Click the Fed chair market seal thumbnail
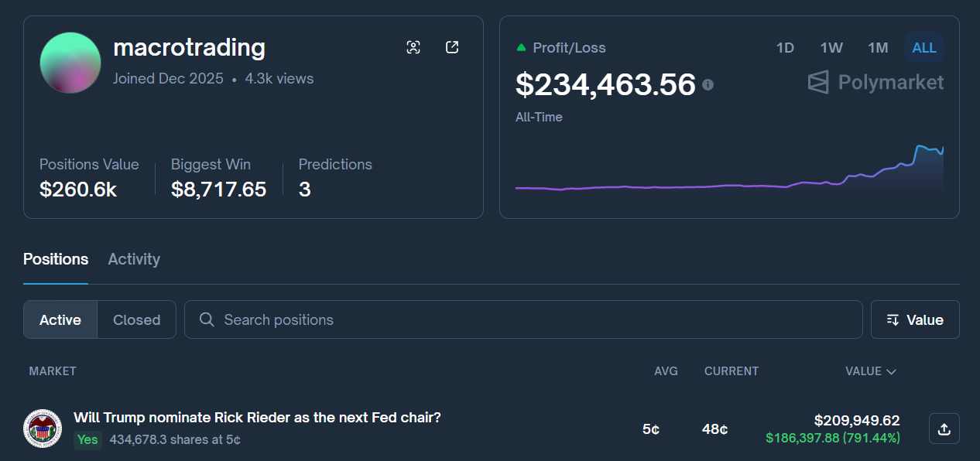 tap(43, 429)
